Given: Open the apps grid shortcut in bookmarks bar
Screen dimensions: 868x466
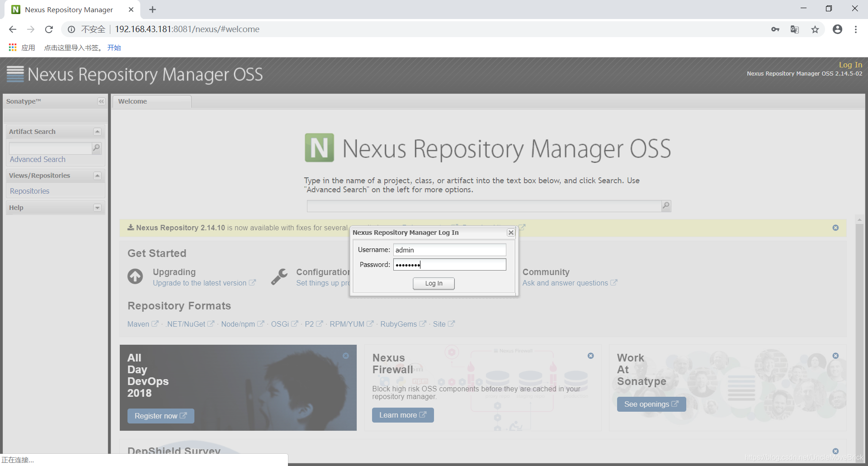Looking at the screenshot, I should pyautogui.click(x=13, y=48).
